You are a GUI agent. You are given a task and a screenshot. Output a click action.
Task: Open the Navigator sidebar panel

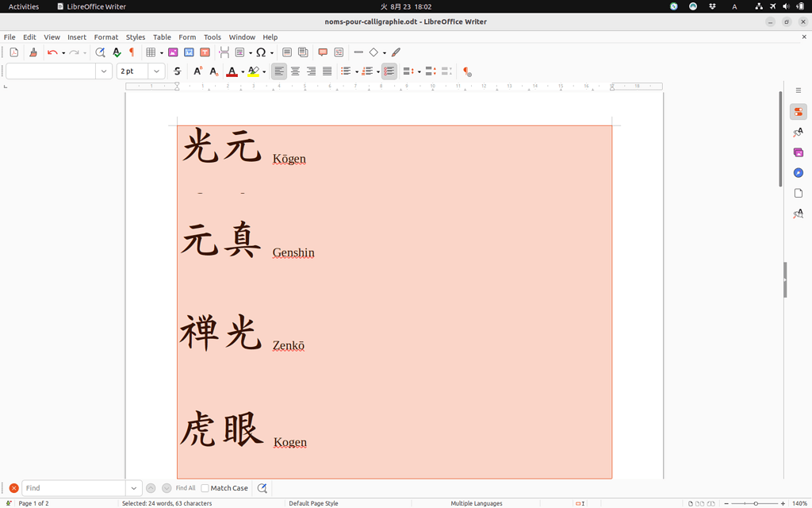[798, 172]
